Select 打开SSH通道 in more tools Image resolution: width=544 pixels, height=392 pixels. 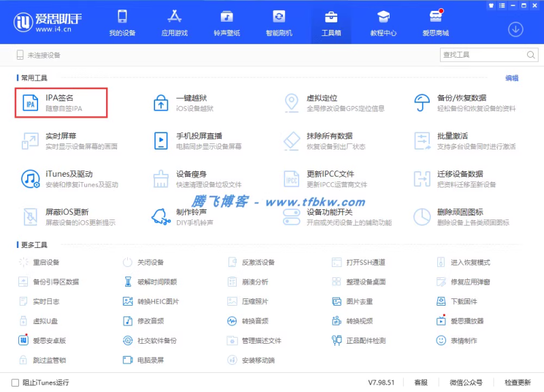pos(365,262)
